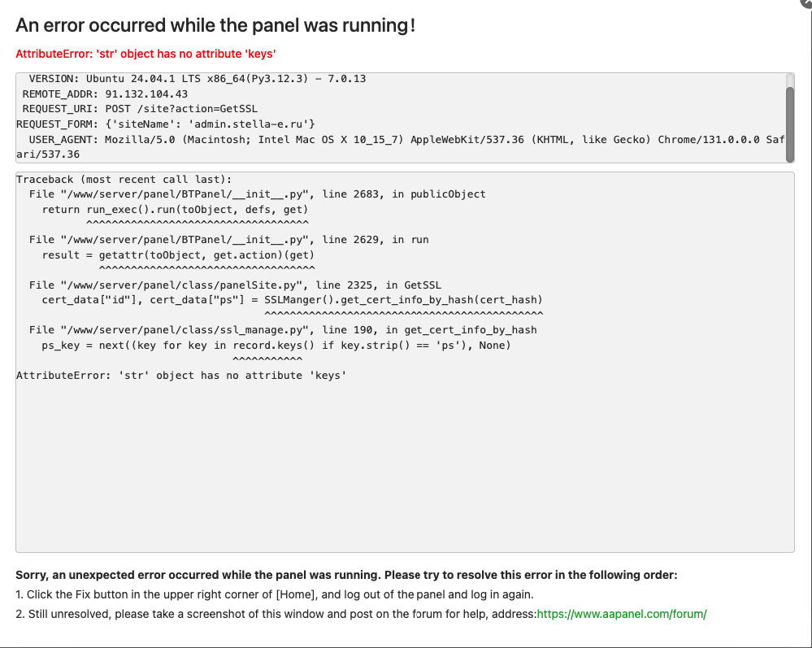This screenshot has height=648, width=812.
Task: Click the step 1 Fix button instruction
Action: (x=275, y=594)
